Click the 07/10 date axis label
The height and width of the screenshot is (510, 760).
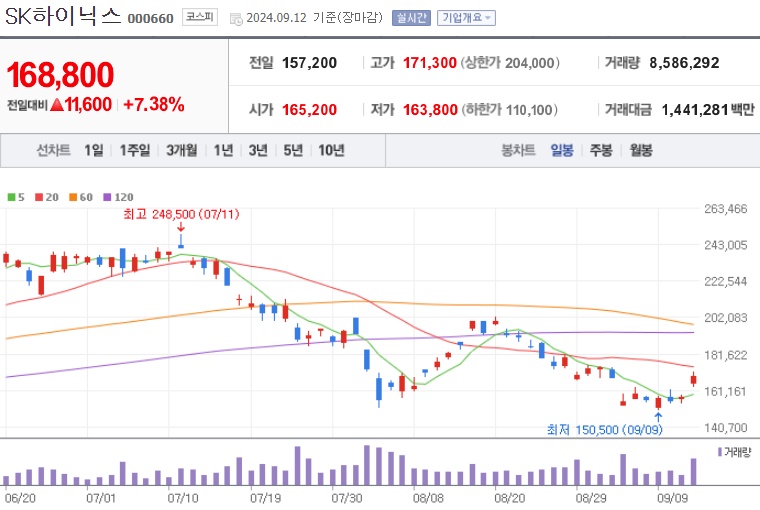click(x=183, y=498)
